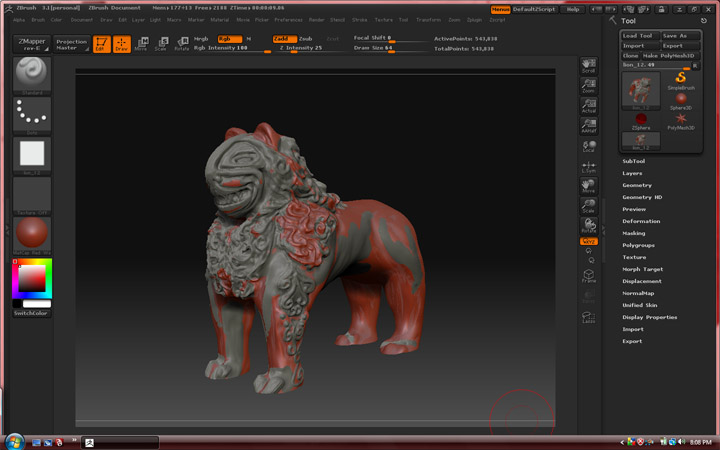Click the AAHalf view button
The width and height of the screenshot is (720, 450).
(x=589, y=124)
